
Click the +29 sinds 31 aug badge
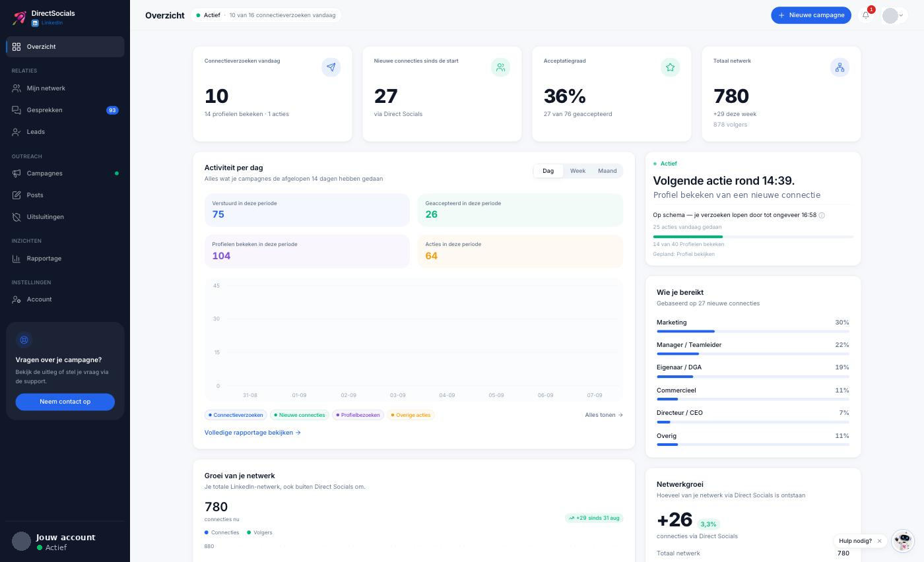coord(594,518)
